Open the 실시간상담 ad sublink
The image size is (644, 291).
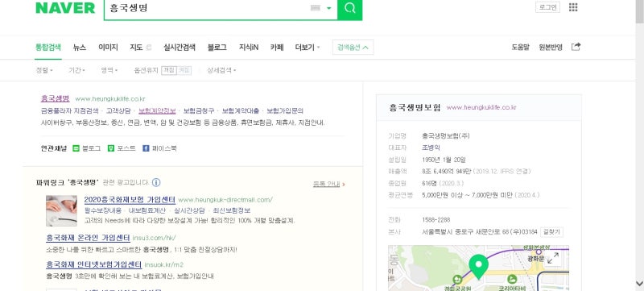pyautogui.click(x=189, y=210)
